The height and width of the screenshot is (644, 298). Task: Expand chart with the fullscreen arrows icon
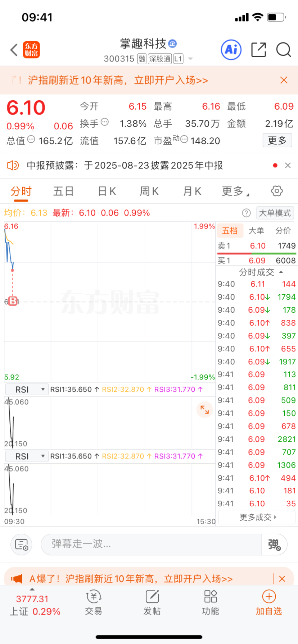pos(205,409)
